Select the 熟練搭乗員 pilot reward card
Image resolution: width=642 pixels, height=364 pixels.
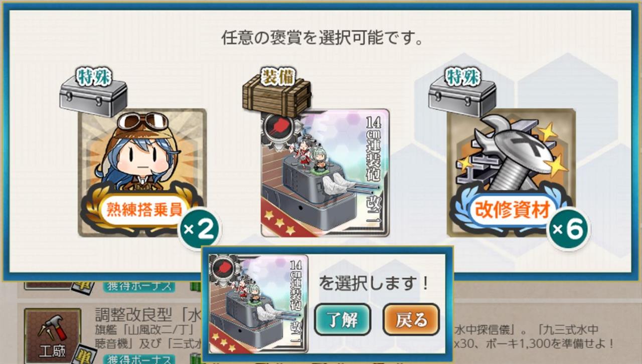click(x=142, y=172)
